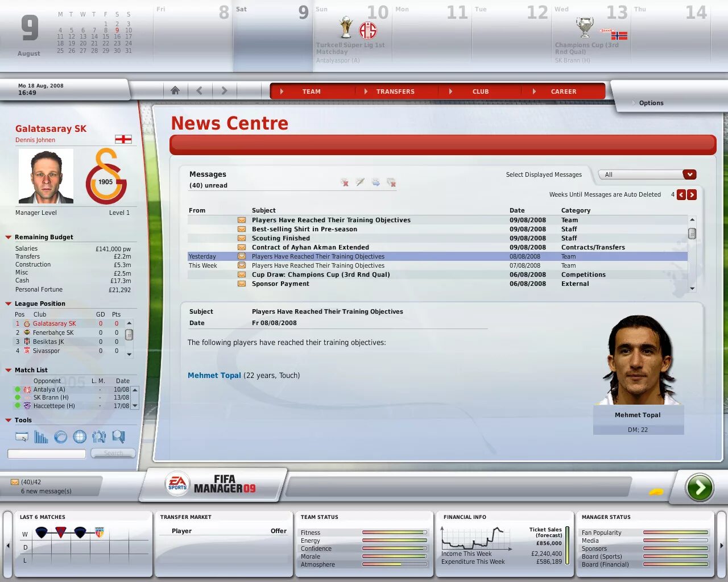
Task: Open envelope icon of Scouting Finished message
Action: tap(242, 238)
